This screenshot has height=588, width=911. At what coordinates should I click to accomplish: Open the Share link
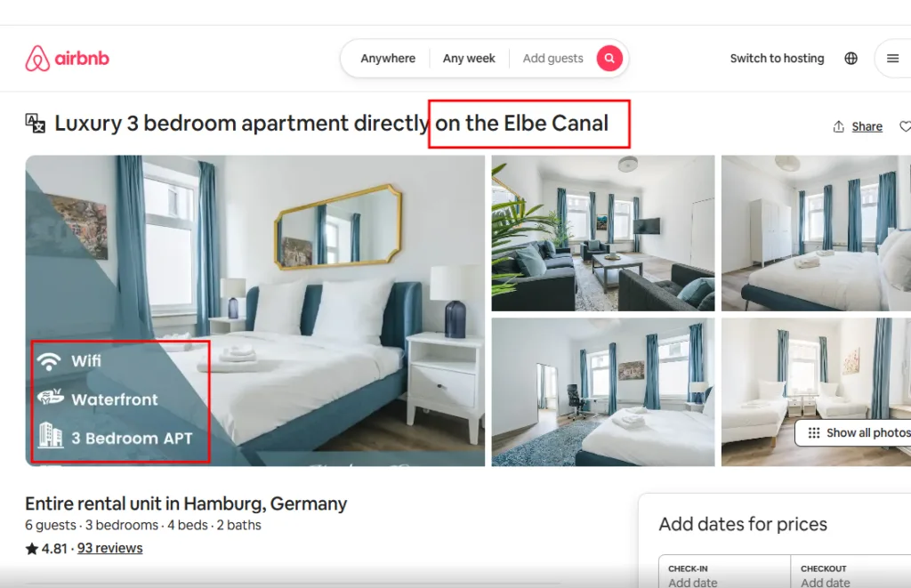[x=867, y=126]
